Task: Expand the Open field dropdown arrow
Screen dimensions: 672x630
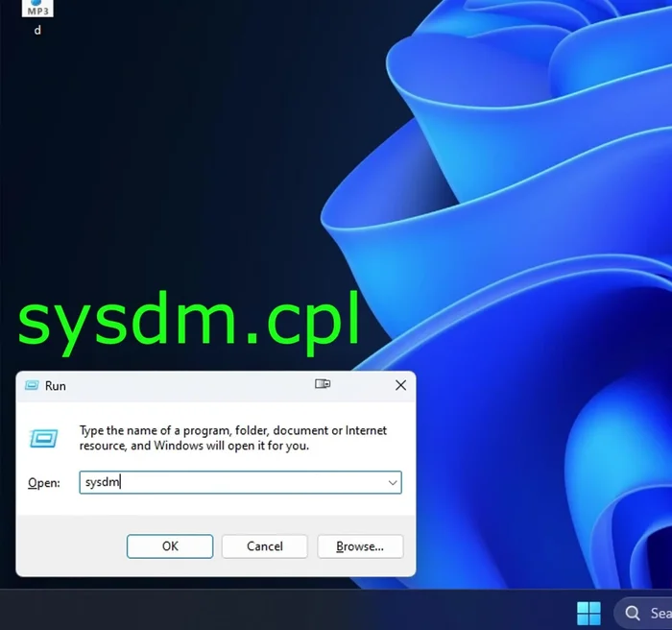Action: pyautogui.click(x=392, y=483)
